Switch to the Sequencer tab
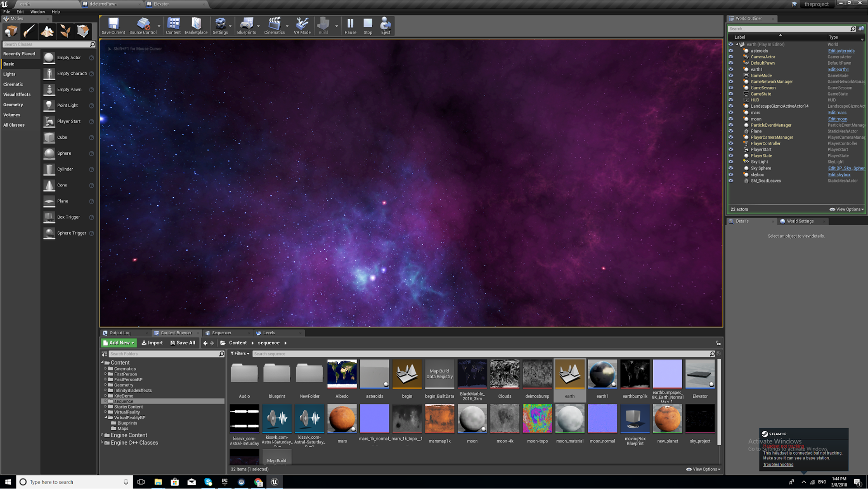Viewport: 868px width, 489px height. (x=221, y=333)
